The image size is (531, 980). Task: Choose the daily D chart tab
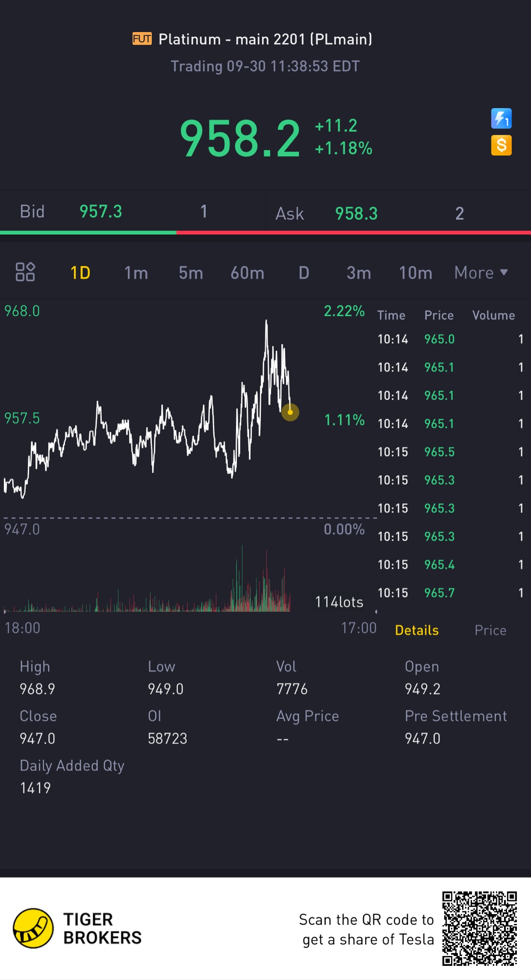304,273
